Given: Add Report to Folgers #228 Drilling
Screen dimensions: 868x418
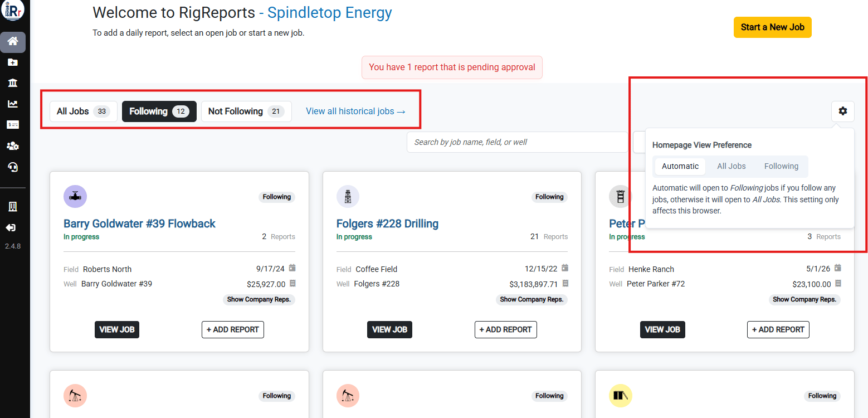Looking at the screenshot, I should 505,329.
